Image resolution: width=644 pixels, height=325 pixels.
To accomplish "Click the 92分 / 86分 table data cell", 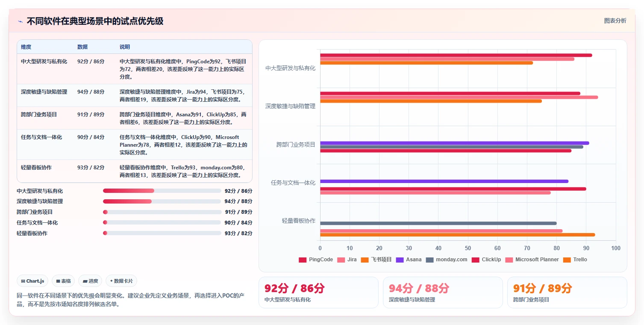I will coord(91,61).
